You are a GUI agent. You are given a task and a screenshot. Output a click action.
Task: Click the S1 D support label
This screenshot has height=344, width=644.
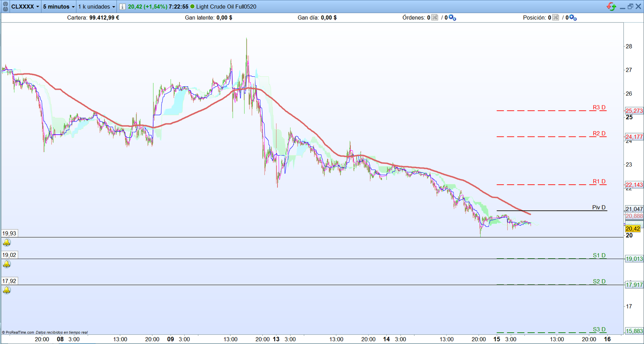(599, 255)
